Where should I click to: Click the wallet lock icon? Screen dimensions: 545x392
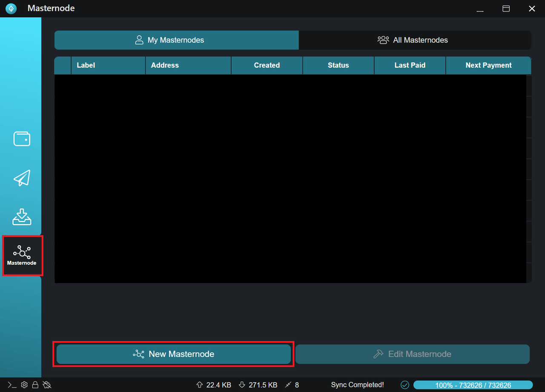(x=35, y=385)
